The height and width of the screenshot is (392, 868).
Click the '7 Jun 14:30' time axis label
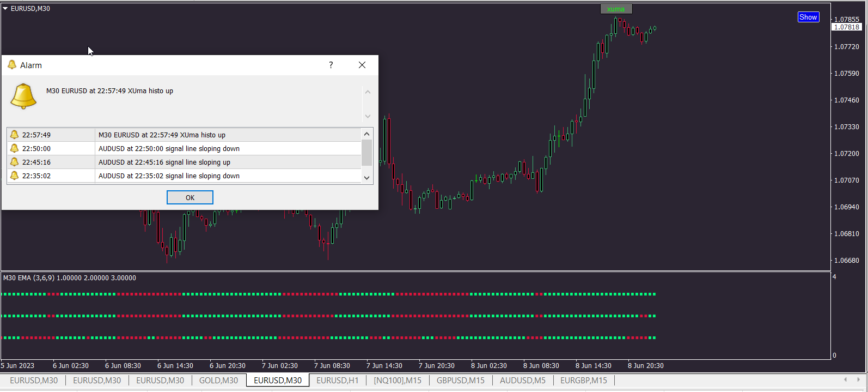click(384, 366)
